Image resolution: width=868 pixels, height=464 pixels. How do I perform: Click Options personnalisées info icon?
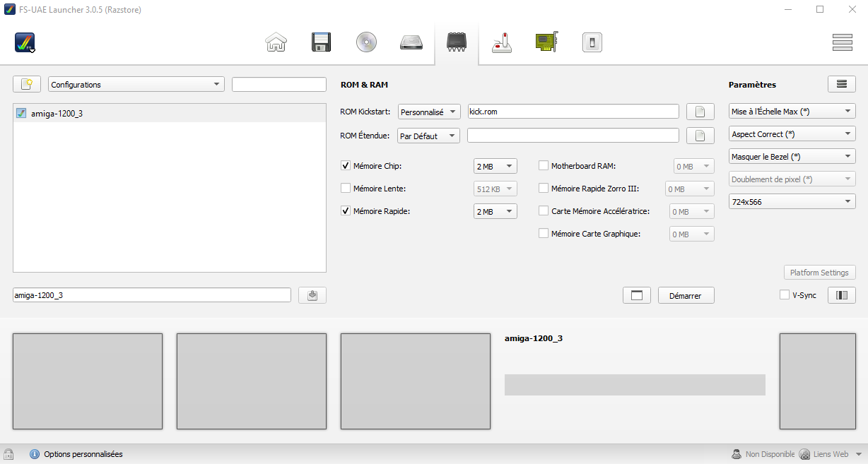coord(35,454)
